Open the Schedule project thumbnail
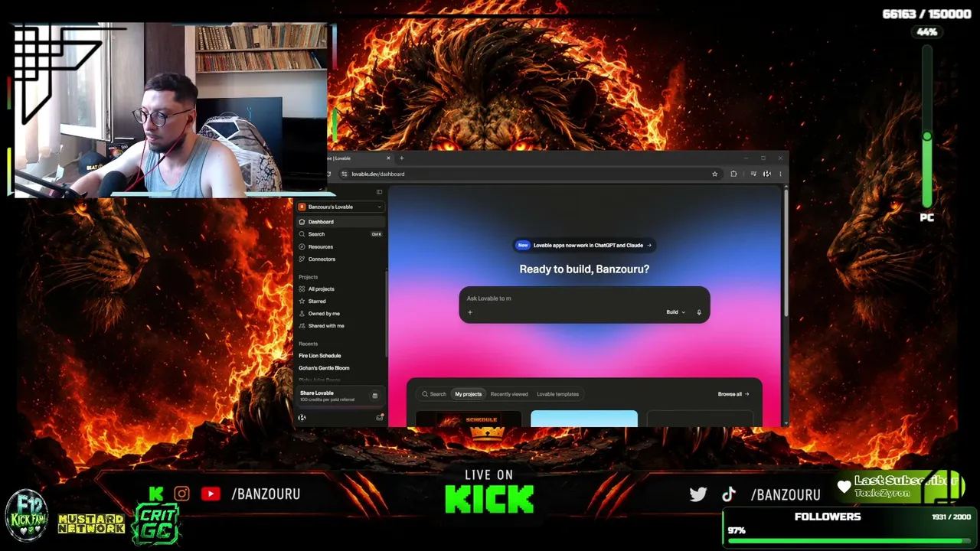Image resolution: width=980 pixels, height=551 pixels. pos(469,419)
